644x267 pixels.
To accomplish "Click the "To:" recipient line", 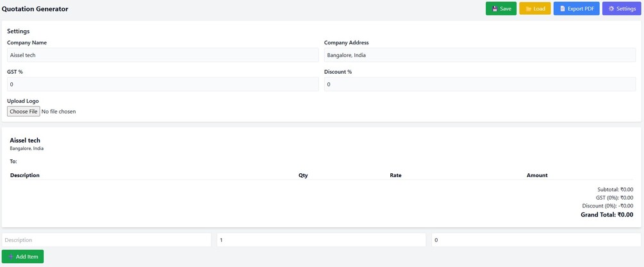I will point(13,161).
